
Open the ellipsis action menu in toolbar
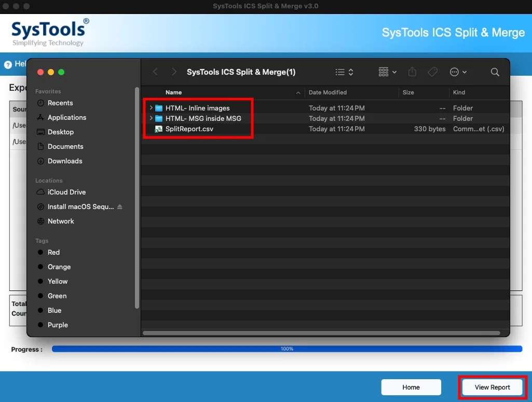click(458, 72)
